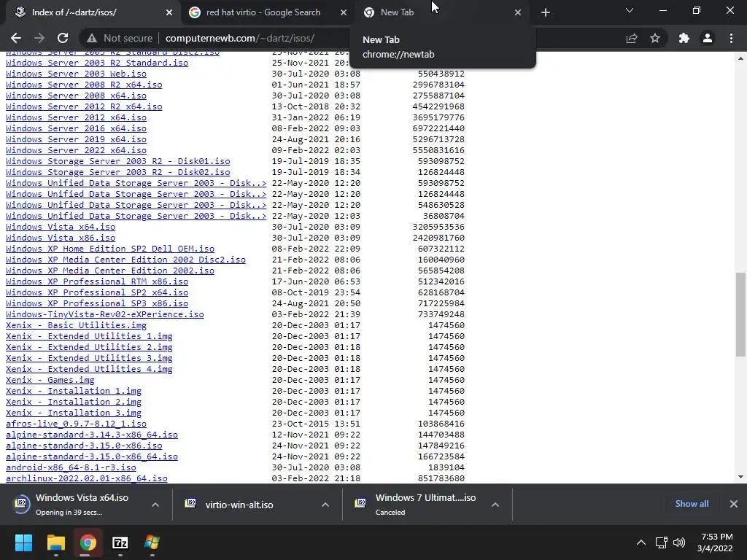Open alpine-standard-3.14.3-x86_64.iso link
The width and height of the screenshot is (747, 560).
92,435
